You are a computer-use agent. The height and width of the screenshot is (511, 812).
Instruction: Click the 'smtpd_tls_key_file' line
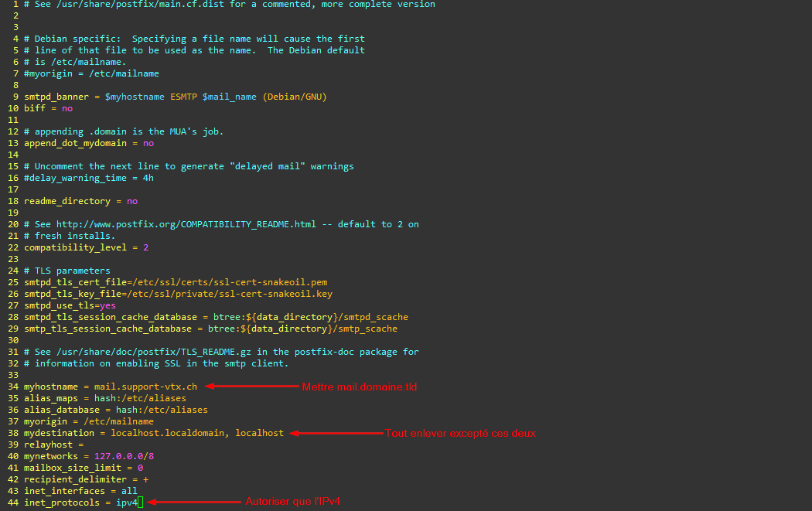tap(178, 294)
